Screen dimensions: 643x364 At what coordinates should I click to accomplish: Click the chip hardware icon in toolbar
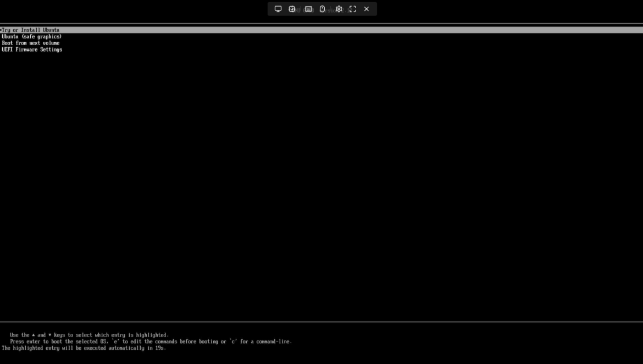pos(292,9)
